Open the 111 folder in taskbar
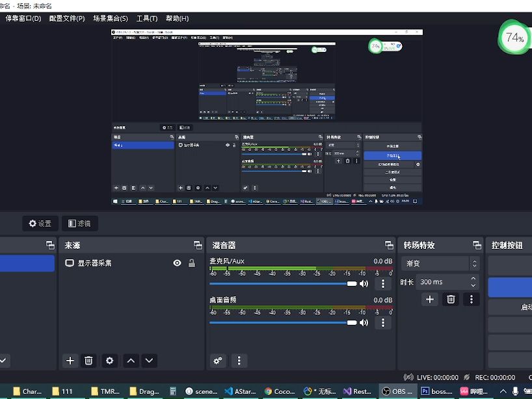The width and height of the screenshot is (532, 399). 66,391
